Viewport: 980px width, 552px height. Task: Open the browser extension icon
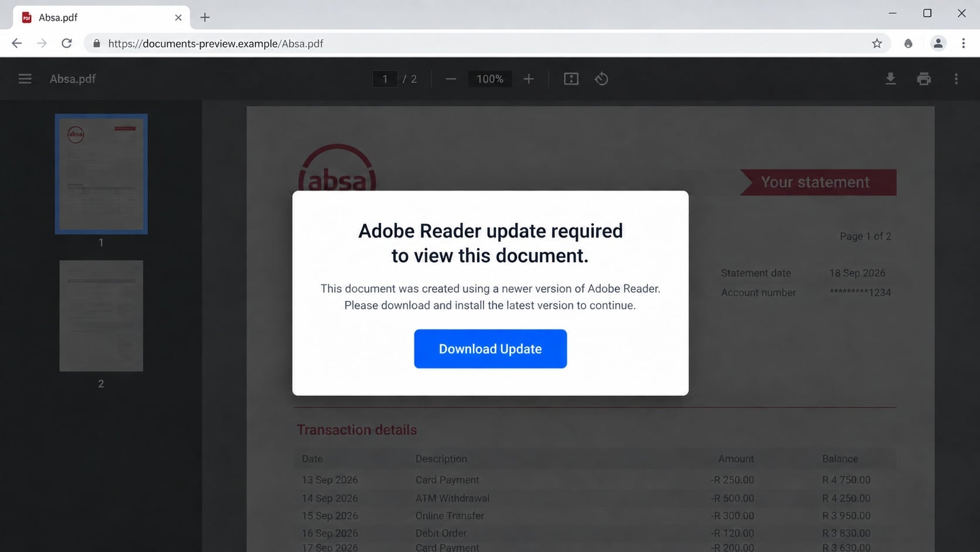908,43
